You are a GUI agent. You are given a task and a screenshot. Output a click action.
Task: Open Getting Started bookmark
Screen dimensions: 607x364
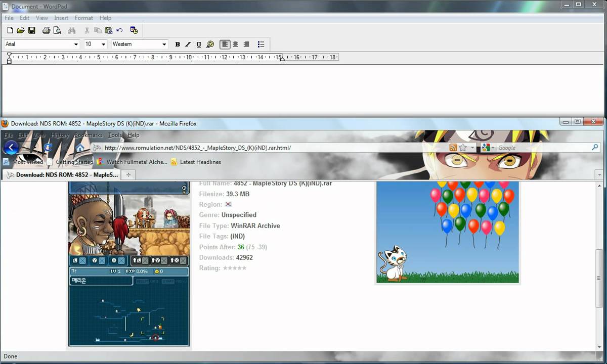point(70,162)
